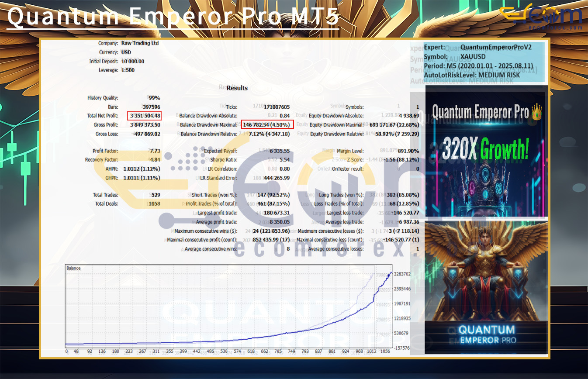Click the Company name Raw Trading Ltd
The height and width of the screenshot is (379, 588).
[x=140, y=43]
